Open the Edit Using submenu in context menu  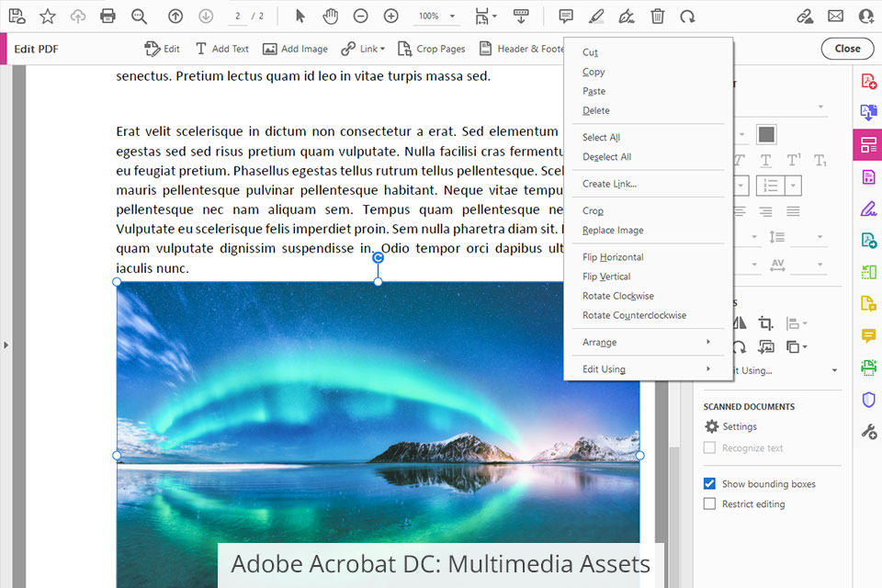click(x=648, y=369)
